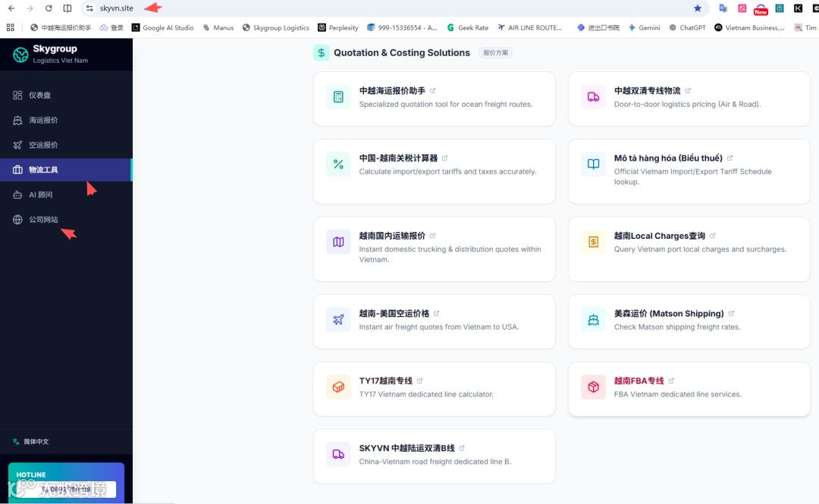Reload the page with the refresh icon
819x504 pixels.
coord(49,8)
